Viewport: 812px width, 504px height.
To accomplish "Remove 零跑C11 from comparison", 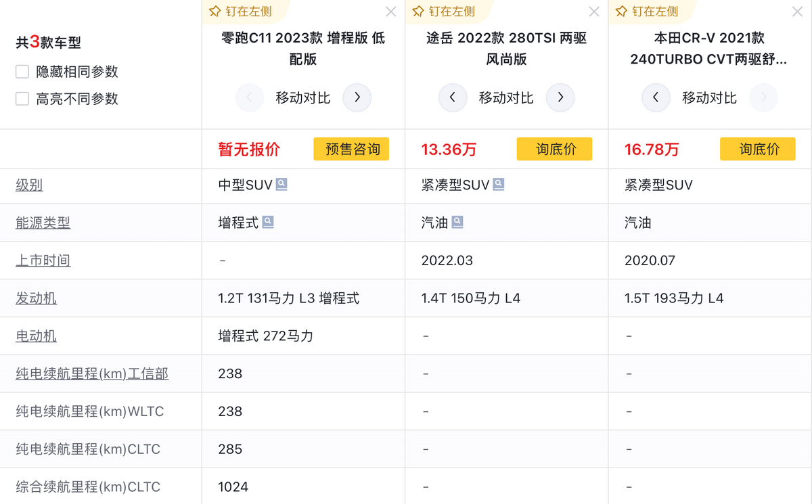I will tap(391, 12).
